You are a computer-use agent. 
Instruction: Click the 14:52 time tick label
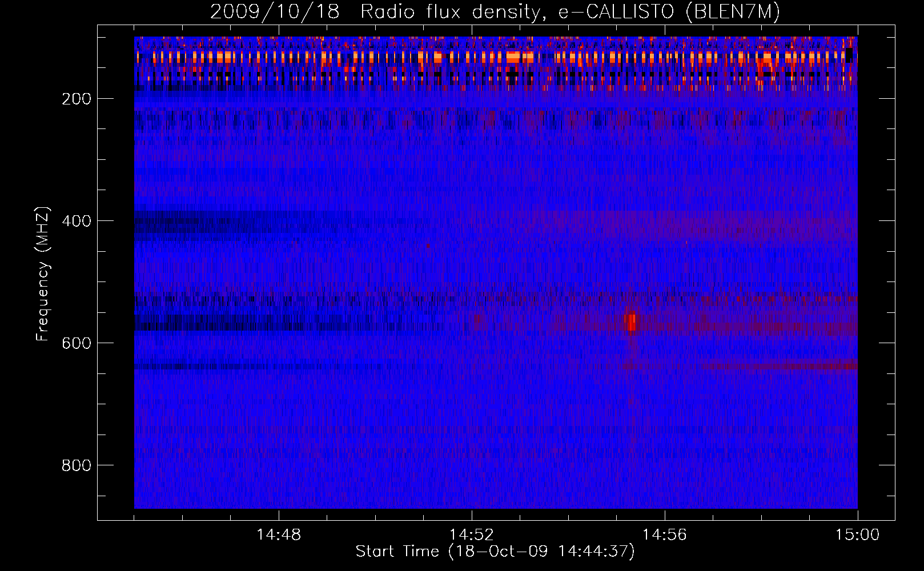472,535
